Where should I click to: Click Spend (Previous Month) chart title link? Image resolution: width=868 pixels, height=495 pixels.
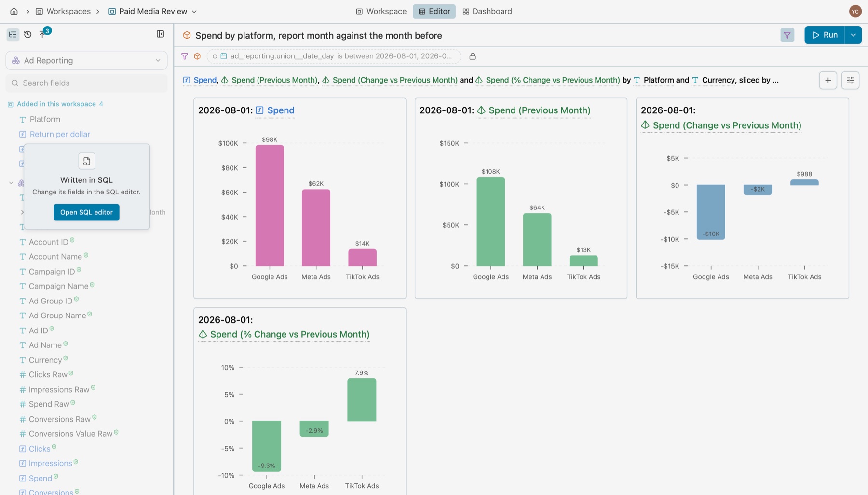(x=539, y=110)
